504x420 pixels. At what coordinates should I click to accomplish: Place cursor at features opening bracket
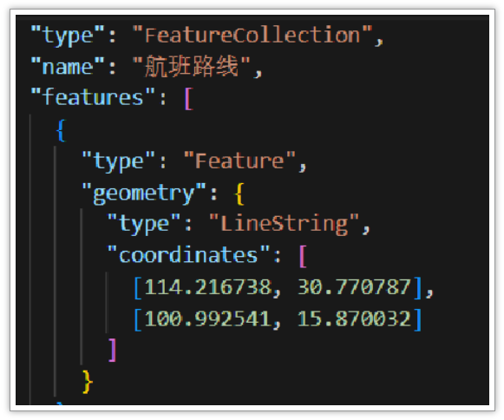click(189, 98)
